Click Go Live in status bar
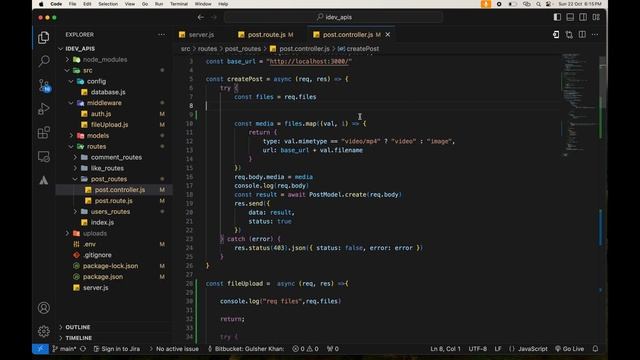Viewport: 640px width, 360px height. (x=569, y=349)
